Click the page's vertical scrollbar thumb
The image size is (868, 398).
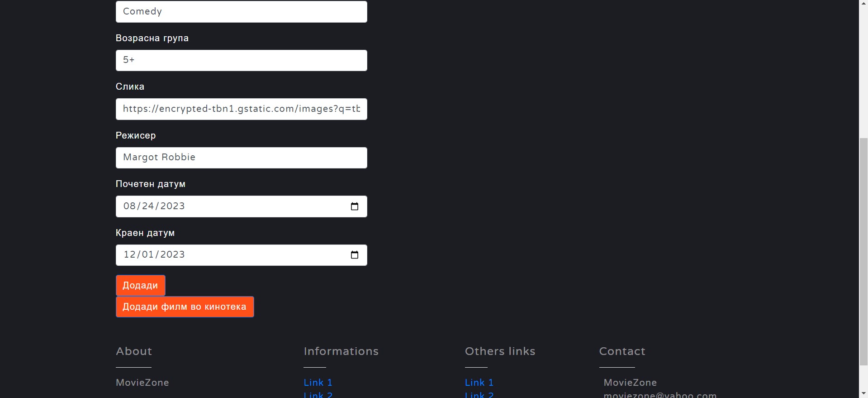(x=863, y=251)
